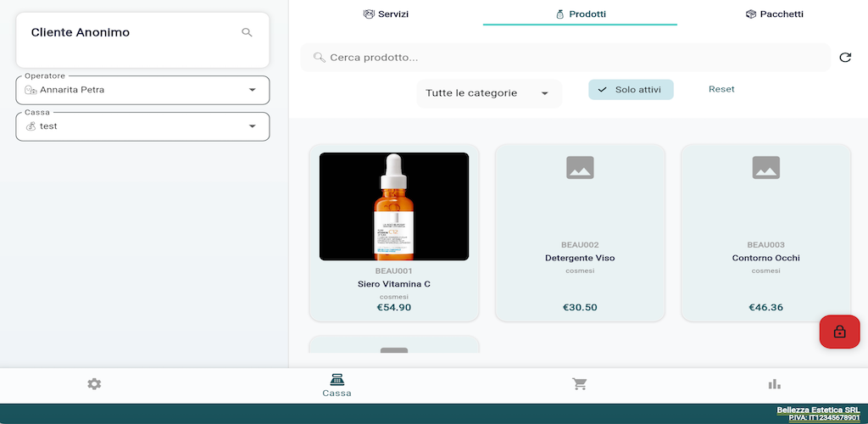Click the red lock button
Viewport: 868px width, 424px height.
pyautogui.click(x=839, y=332)
